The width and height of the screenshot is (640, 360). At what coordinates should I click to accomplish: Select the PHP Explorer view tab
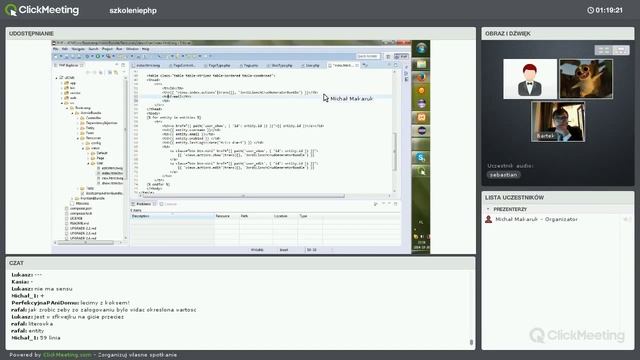(69, 65)
